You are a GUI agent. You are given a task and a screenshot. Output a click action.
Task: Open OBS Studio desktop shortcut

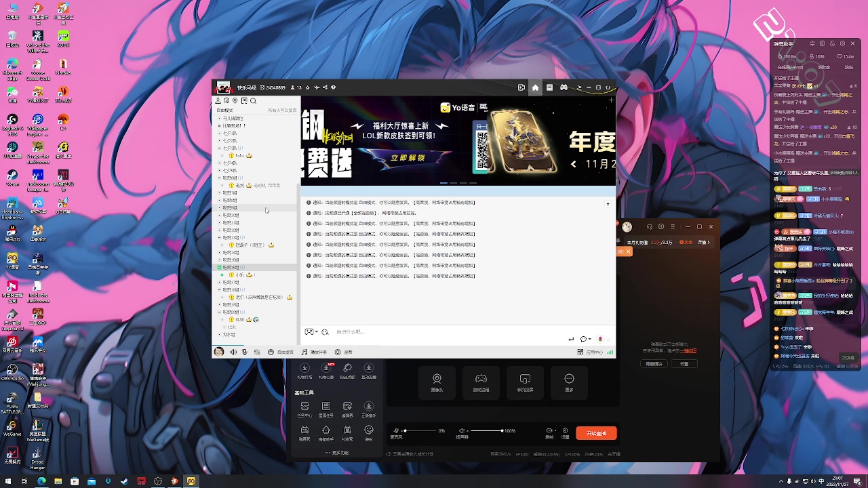click(x=12, y=373)
